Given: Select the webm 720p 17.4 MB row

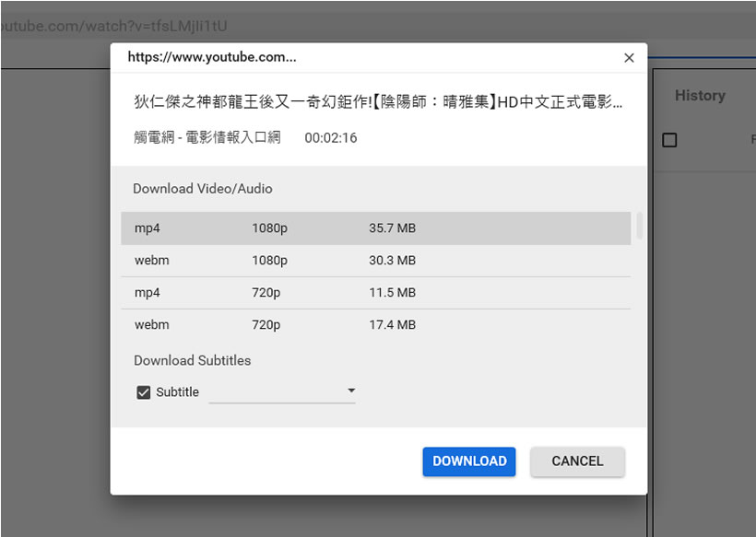Looking at the screenshot, I should [x=375, y=325].
